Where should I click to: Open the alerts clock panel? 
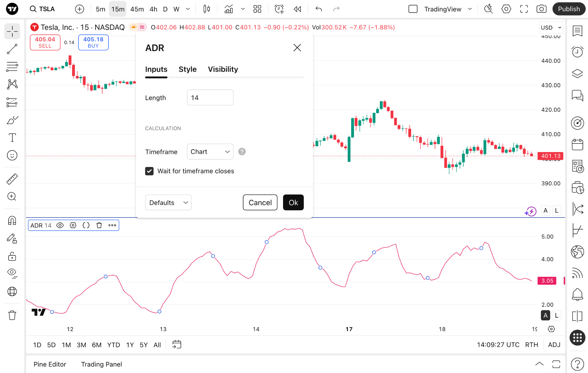(577, 52)
